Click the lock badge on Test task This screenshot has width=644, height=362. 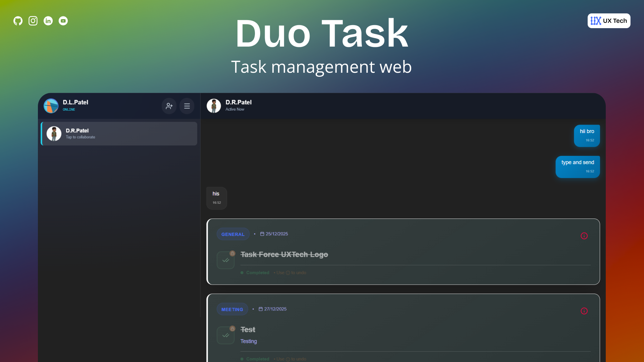pos(232,328)
